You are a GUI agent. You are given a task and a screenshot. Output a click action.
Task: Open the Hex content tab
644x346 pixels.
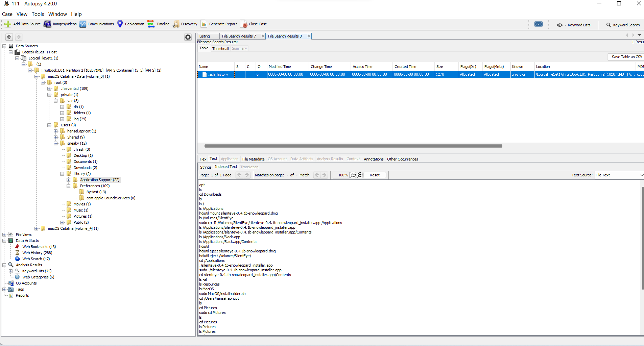[x=203, y=159]
